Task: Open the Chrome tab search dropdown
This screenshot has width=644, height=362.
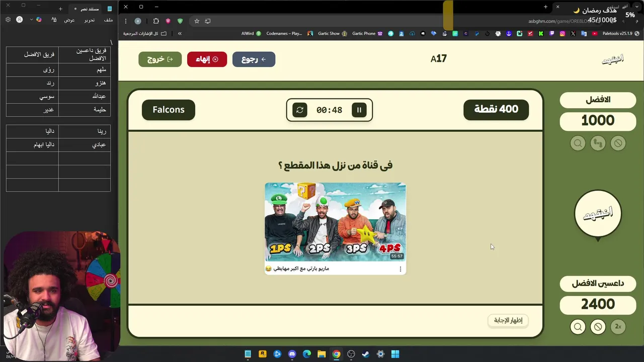Action: (x=637, y=7)
